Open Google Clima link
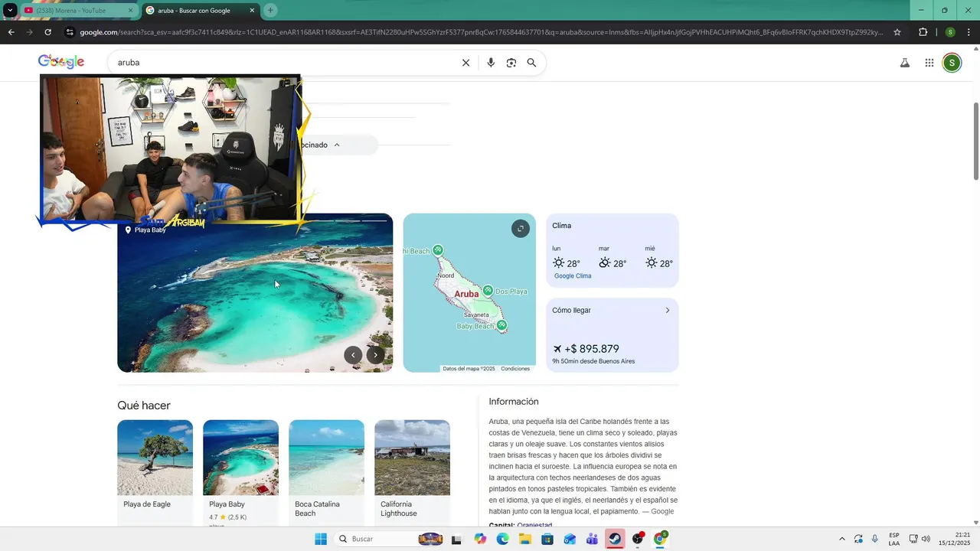Image resolution: width=980 pixels, height=551 pixels. coord(573,275)
